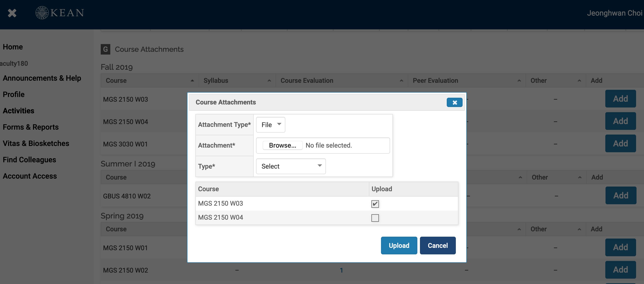The width and height of the screenshot is (644, 284).
Task: Open Vitas & Biosketches in sidebar
Action: click(36, 143)
